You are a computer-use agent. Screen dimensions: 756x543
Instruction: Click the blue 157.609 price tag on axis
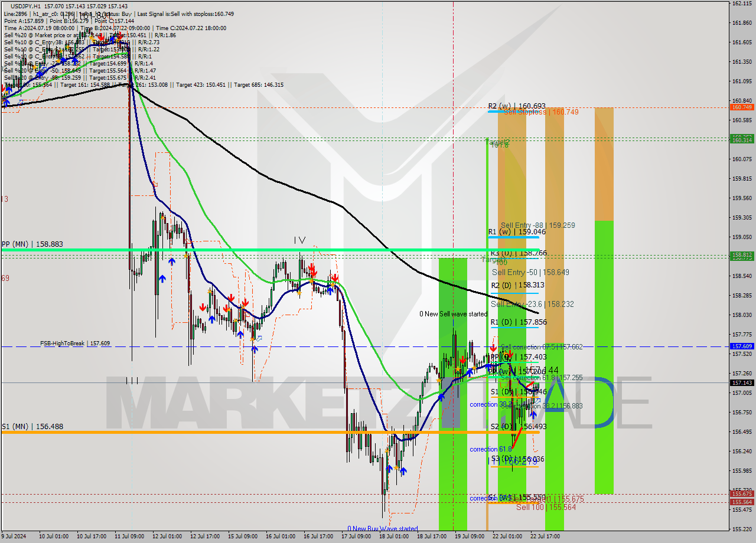point(742,346)
